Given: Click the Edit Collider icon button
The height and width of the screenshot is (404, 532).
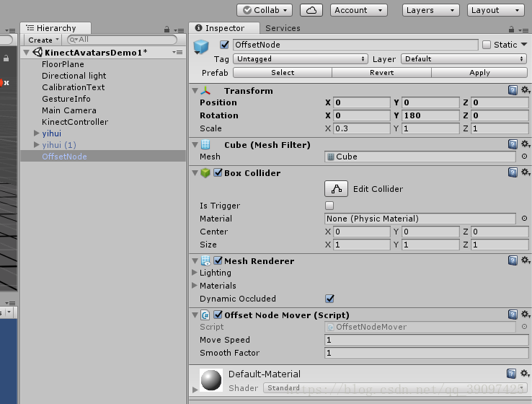Looking at the screenshot, I should point(336,189).
